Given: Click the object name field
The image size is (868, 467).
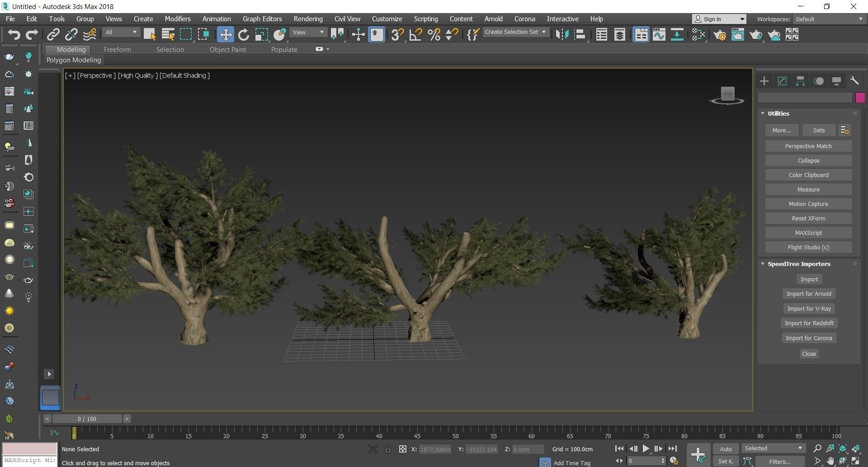Looking at the screenshot, I should point(805,98).
